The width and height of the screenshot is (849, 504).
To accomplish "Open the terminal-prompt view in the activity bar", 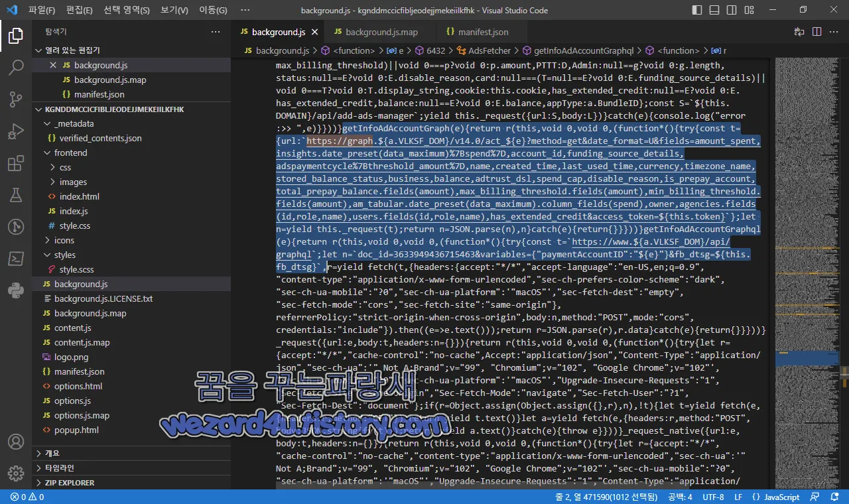I will click(x=16, y=259).
